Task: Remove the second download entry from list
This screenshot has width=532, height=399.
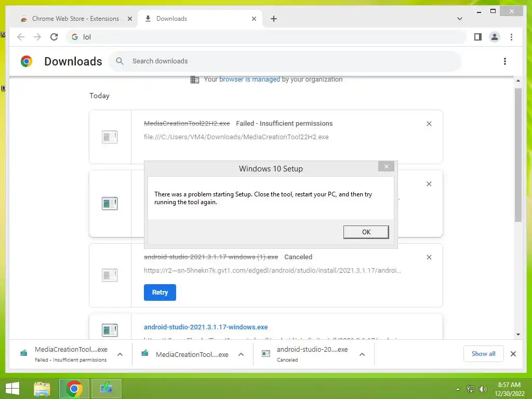Action: (x=429, y=184)
